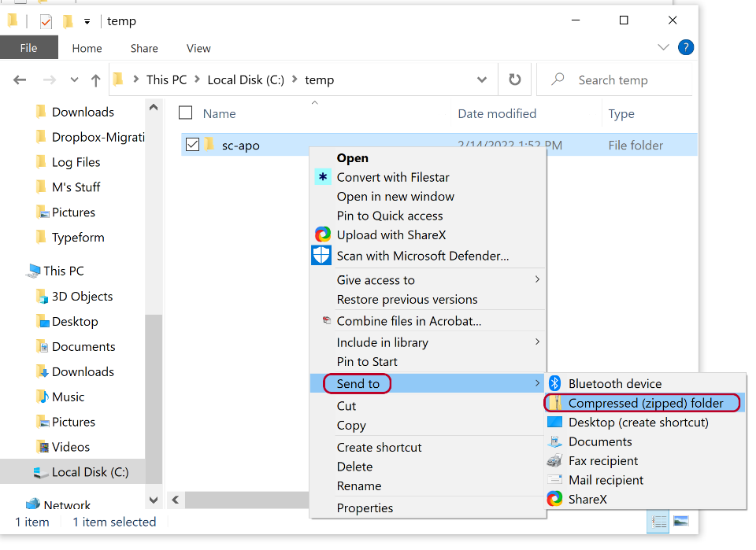756x550 pixels.
Task: Click the Back navigation arrow
Action: [20, 80]
